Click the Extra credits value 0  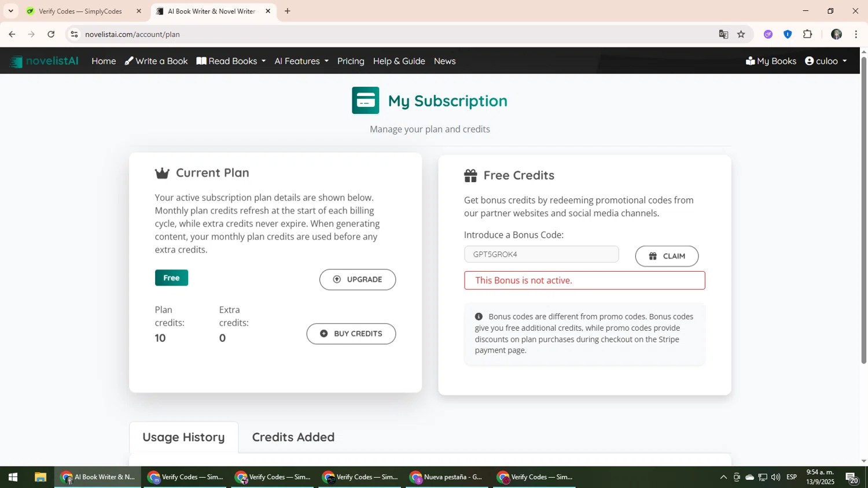click(222, 338)
